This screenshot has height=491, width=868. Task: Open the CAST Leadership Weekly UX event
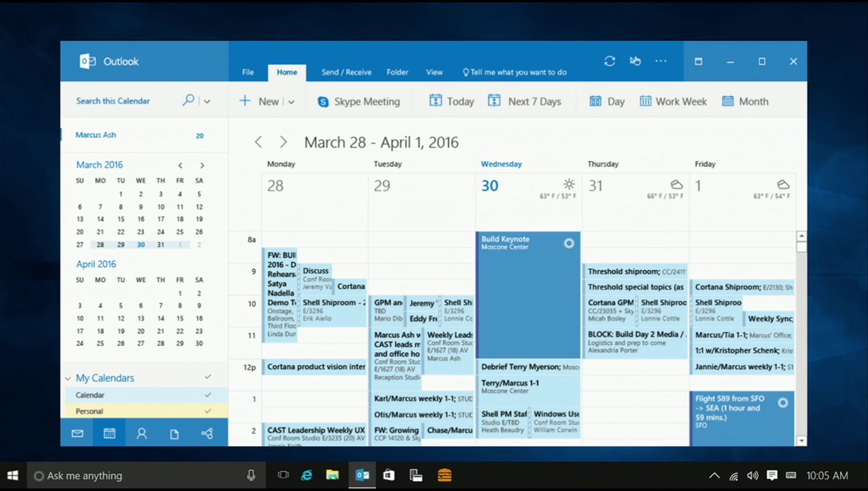[x=314, y=435]
